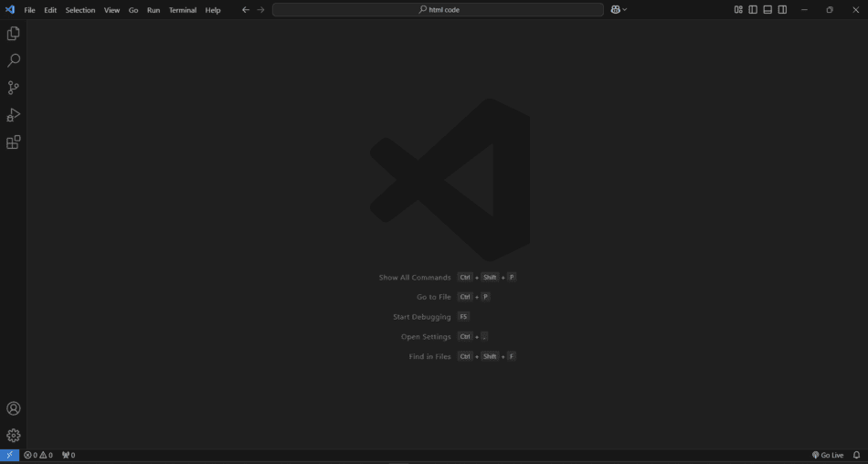Click the 'Open Settings' text
This screenshot has height=464, width=868.
pyautogui.click(x=426, y=337)
